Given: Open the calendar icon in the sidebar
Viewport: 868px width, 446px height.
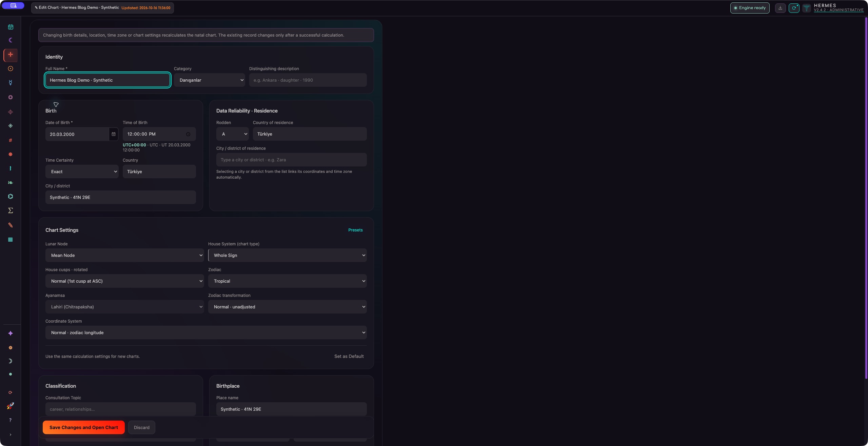Looking at the screenshot, I should 11,27.
